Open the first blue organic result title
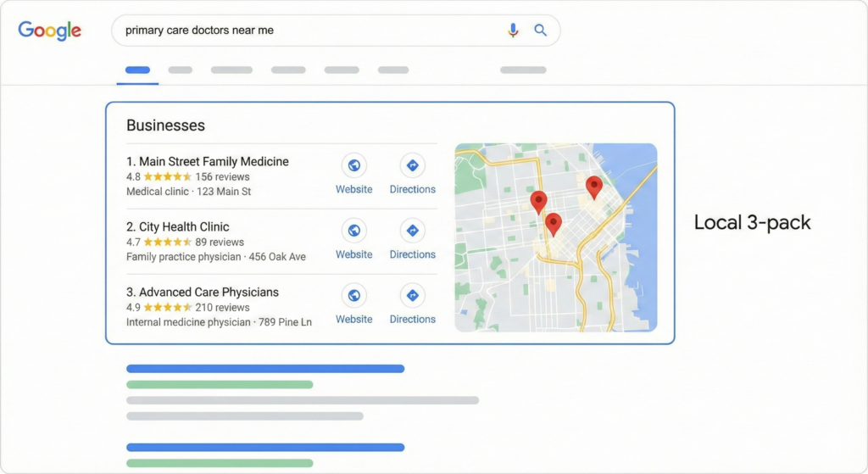This screenshot has width=868, height=474. [x=265, y=369]
